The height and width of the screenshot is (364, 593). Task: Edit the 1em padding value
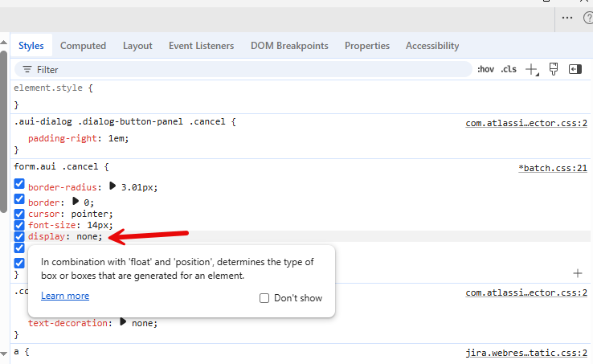click(x=116, y=138)
